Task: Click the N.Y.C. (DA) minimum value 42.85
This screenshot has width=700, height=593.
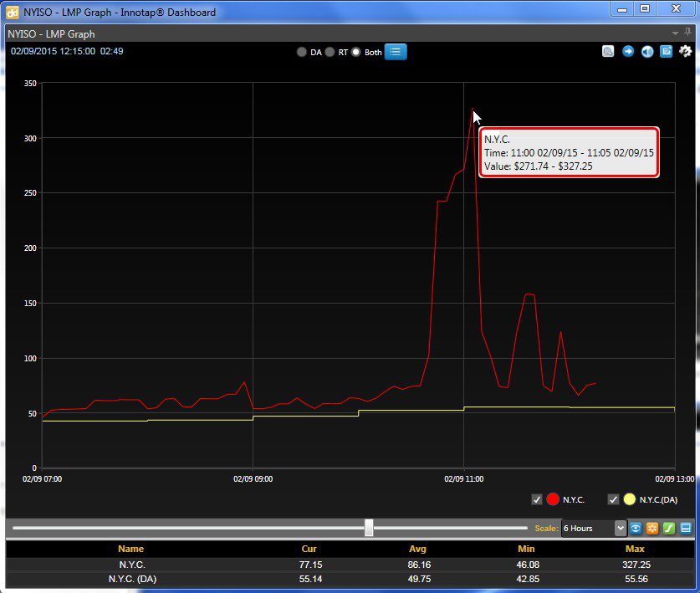Action: click(528, 579)
